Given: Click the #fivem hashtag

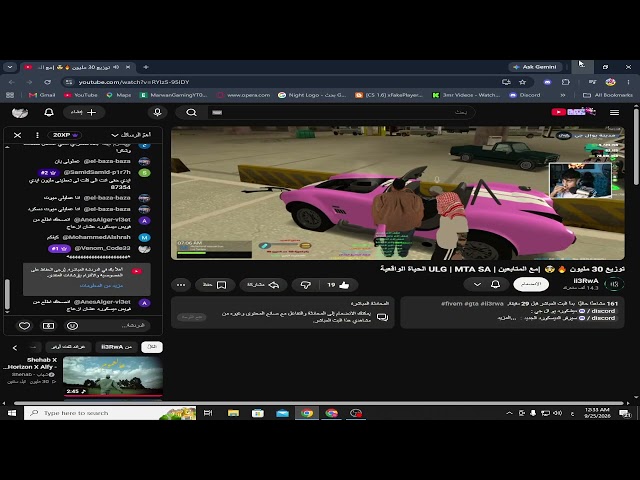Looking at the screenshot, I should [x=452, y=304].
